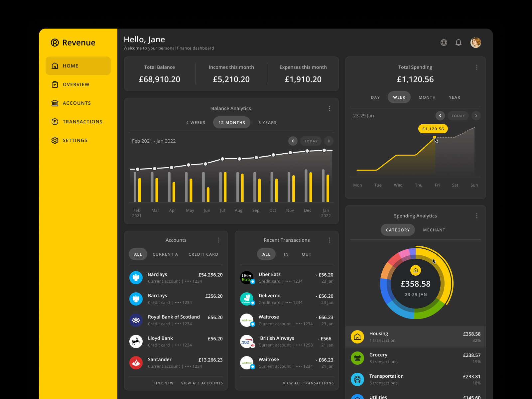Open Jane's profile avatar
532x399 pixels.
pyautogui.click(x=476, y=43)
